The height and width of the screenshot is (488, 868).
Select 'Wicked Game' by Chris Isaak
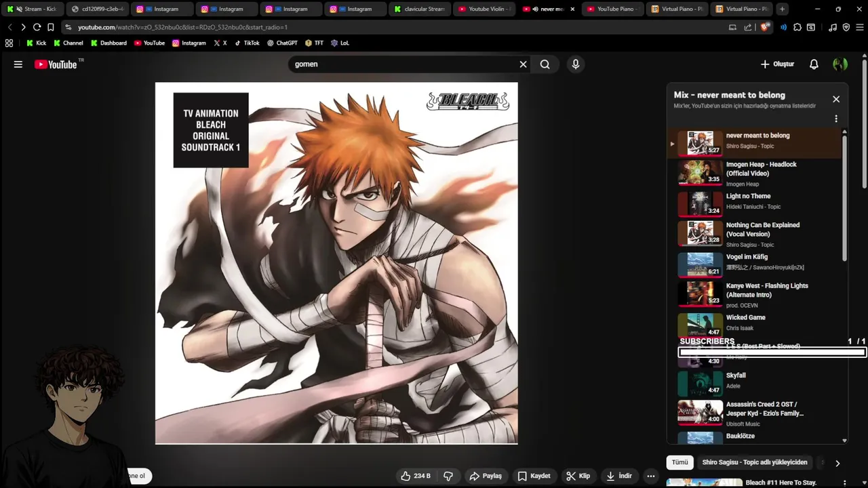pyautogui.click(x=754, y=324)
